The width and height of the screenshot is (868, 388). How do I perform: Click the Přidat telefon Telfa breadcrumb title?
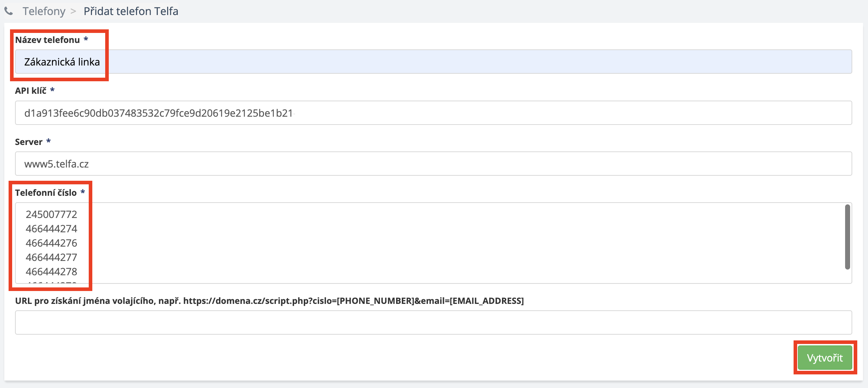131,11
